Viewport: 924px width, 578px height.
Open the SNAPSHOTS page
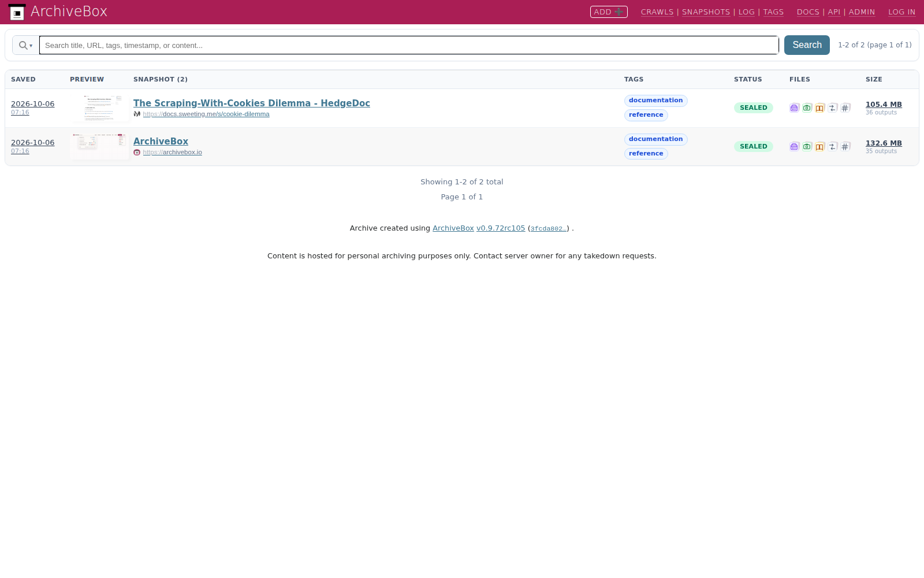706,12
